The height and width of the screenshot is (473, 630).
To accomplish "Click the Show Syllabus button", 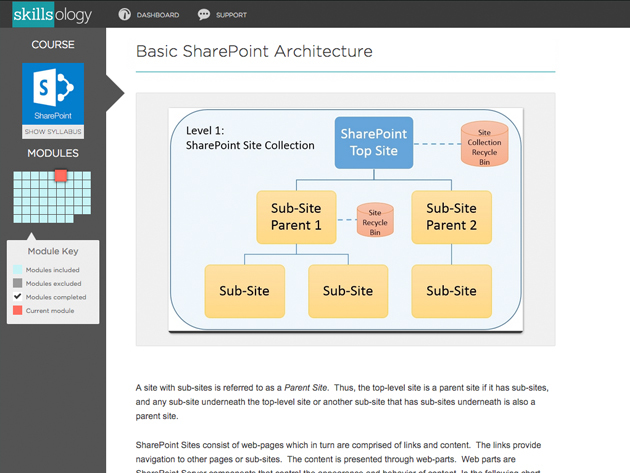I will [53, 132].
